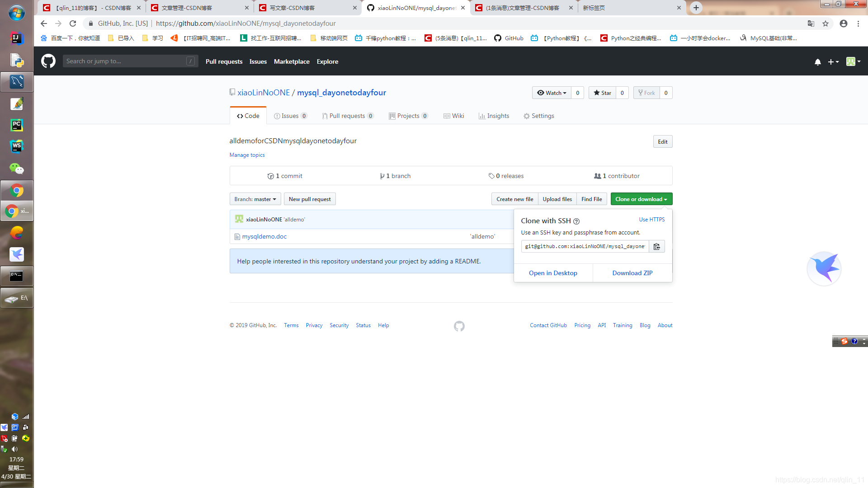Close the 写文章-CSDN博客 tab
The image size is (868, 488).
tap(355, 8)
